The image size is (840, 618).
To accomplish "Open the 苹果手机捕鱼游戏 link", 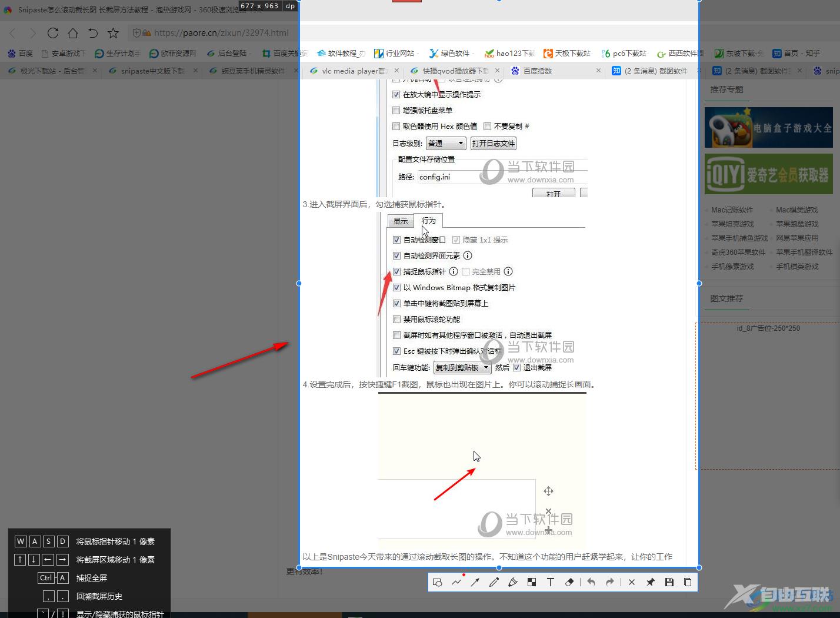I will tap(740, 238).
